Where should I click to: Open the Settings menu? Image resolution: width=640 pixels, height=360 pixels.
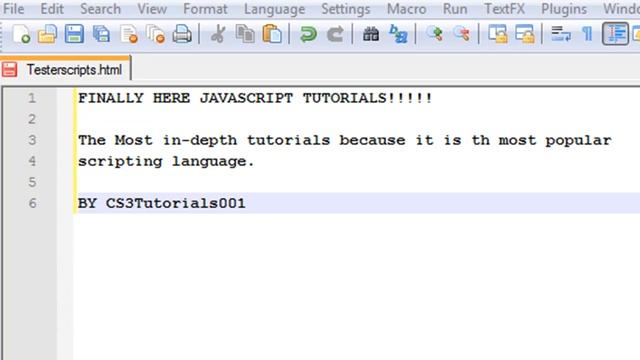coord(346,9)
